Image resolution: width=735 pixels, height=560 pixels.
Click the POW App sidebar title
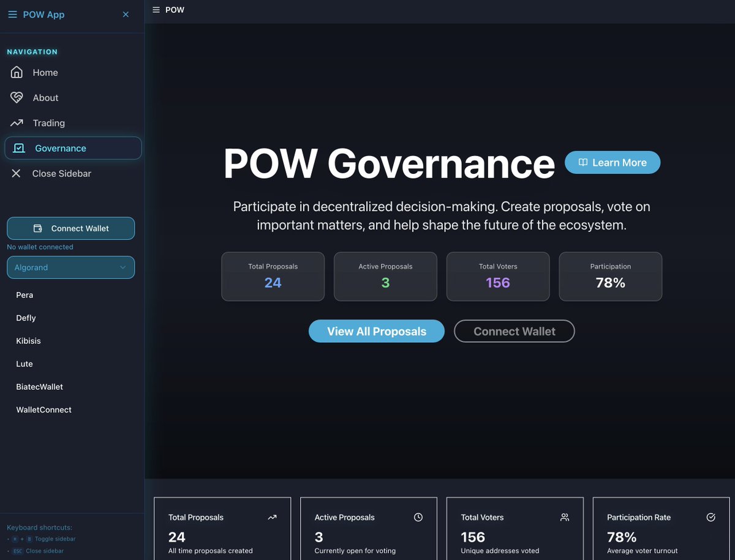pyautogui.click(x=43, y=14)
